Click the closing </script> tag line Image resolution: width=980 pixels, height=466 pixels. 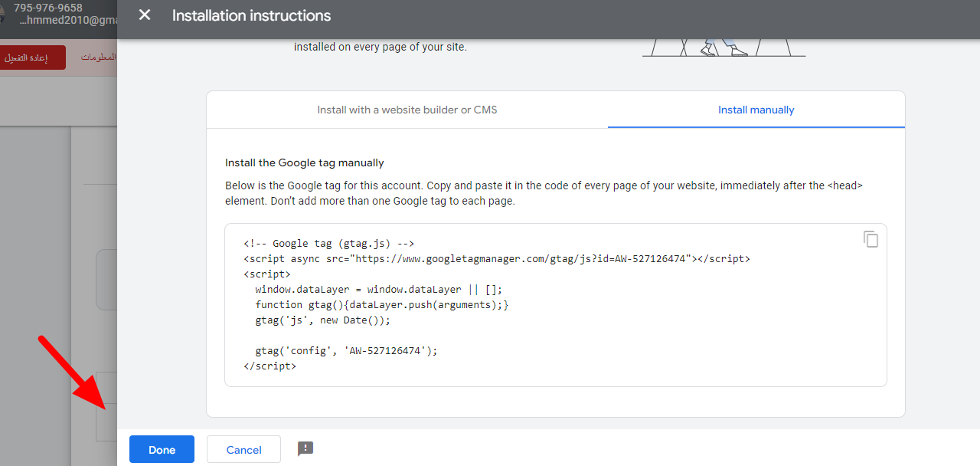269,366
